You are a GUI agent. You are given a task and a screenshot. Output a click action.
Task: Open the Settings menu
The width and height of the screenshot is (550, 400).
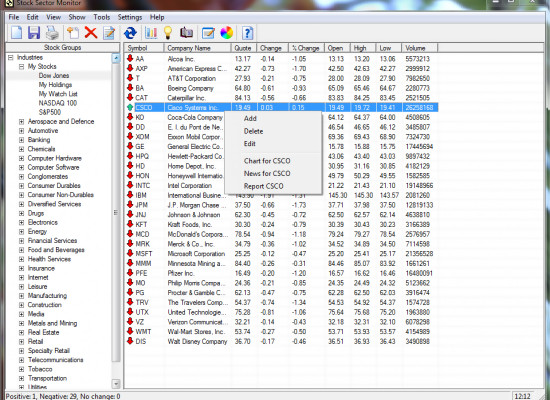(x=130, y=17)
